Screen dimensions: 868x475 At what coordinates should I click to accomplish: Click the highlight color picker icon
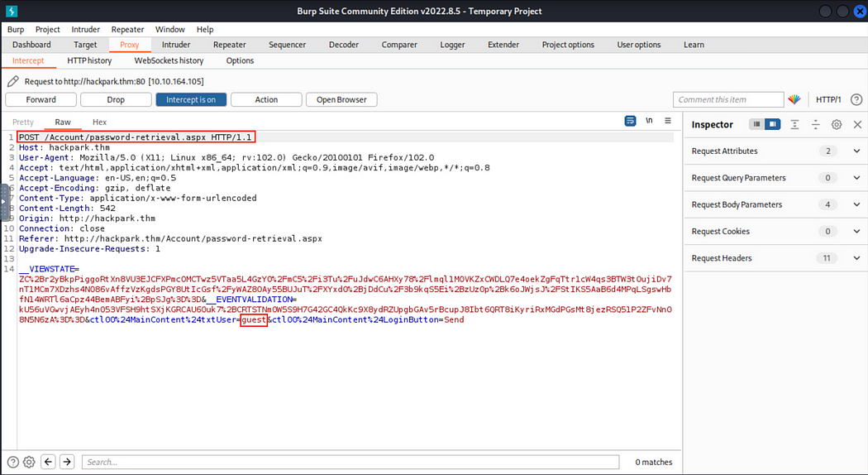(794, 99)
